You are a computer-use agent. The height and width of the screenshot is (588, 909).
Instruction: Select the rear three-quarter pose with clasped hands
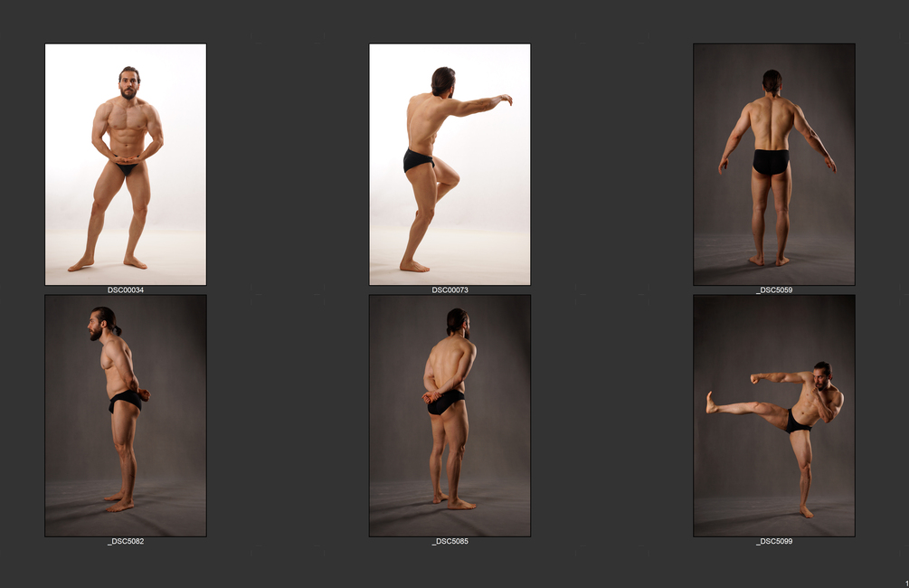pos(450,416)
